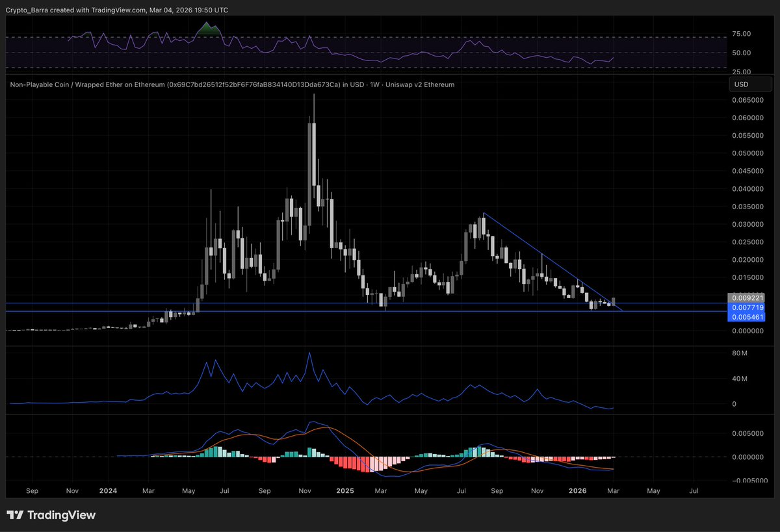Click the 0.020000 price axis label
780x532 pixels.
[749, 260]
